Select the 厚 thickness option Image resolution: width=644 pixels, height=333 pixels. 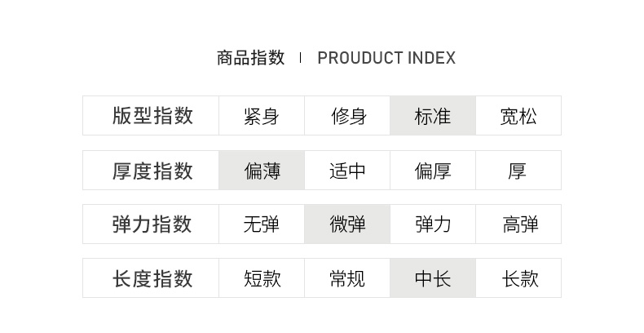518,171
